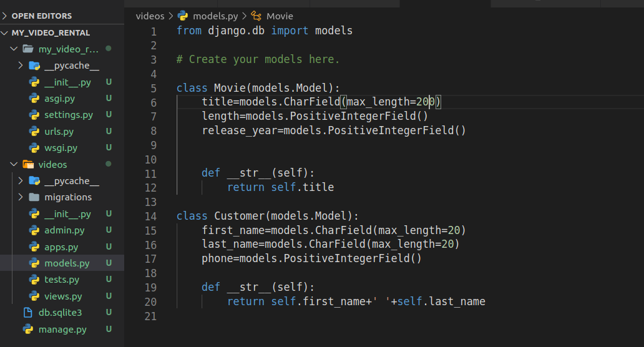Click the 'last_name=models.CharField' line
Image resolution: width=644 pixels, height=347 pixels.
tap(330, 245)
